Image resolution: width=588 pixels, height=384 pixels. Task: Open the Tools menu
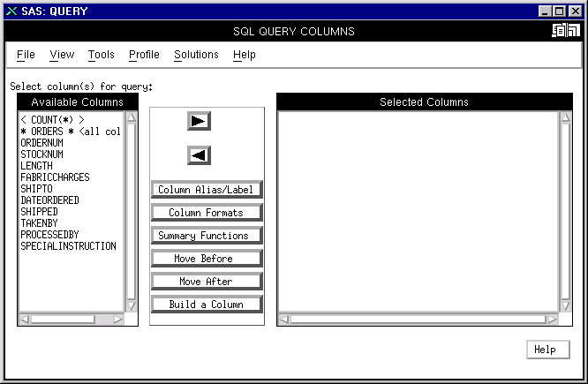[x=101, y=55]
